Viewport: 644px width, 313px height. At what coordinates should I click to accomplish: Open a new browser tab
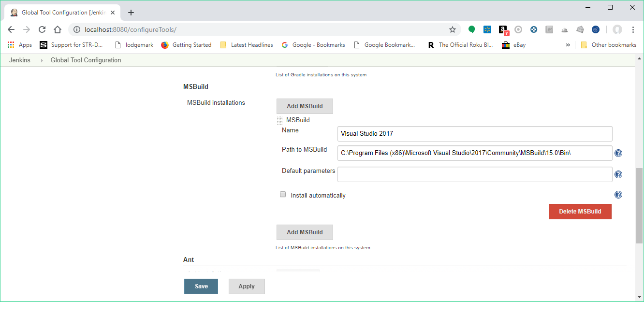click(x=131, y=13)
